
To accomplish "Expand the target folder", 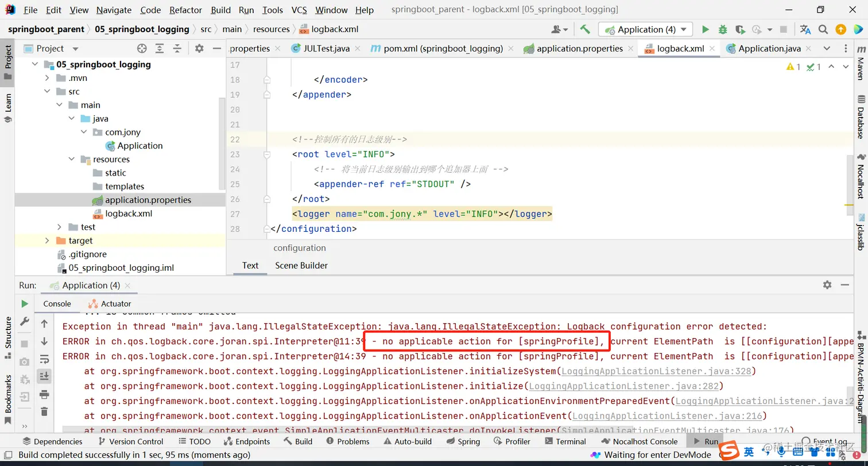I will tap(47, 240).
